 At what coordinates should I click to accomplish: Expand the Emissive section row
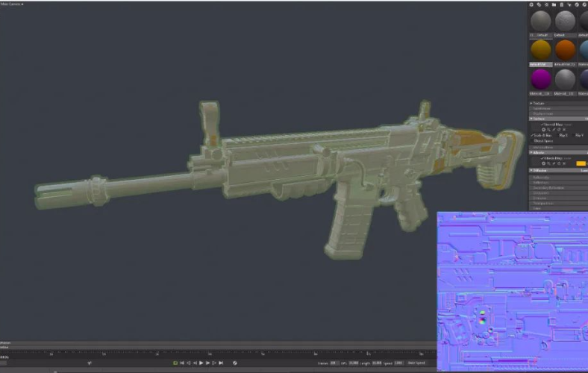558,198
